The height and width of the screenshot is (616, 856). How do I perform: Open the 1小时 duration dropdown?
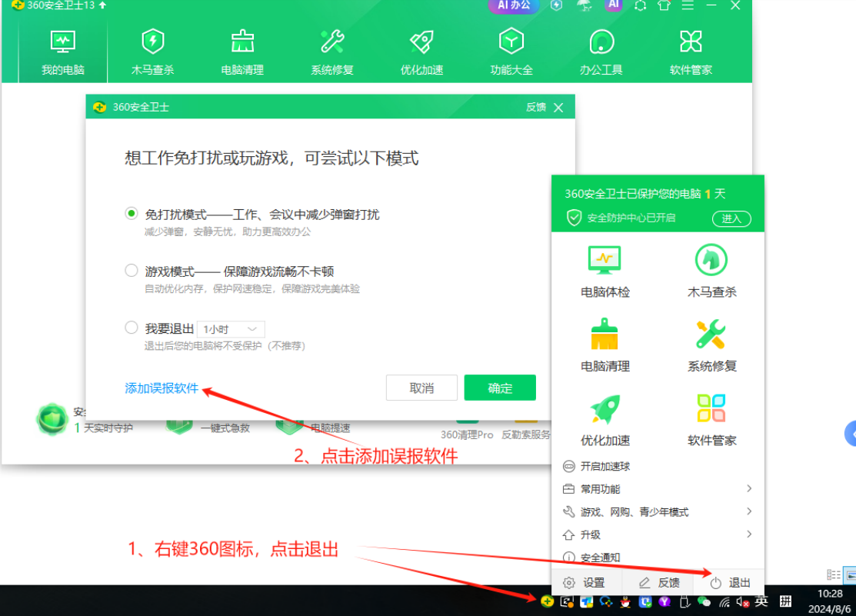[x=231, y=329]
